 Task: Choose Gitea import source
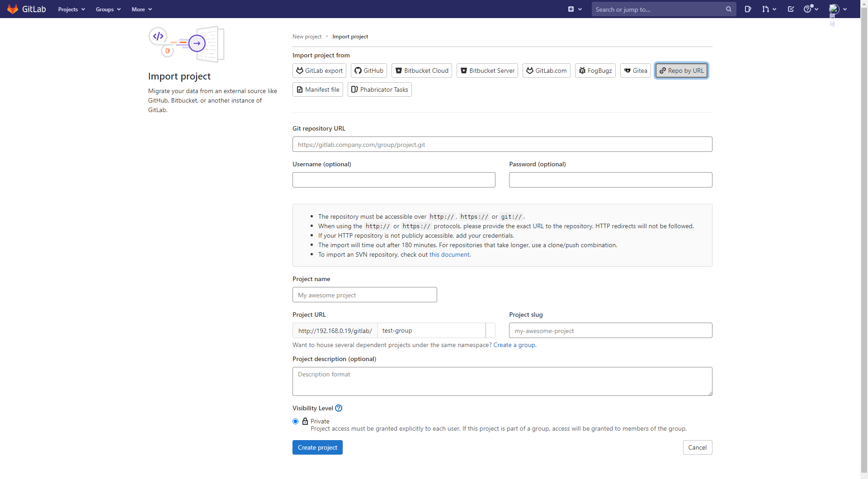pos(636,70)
